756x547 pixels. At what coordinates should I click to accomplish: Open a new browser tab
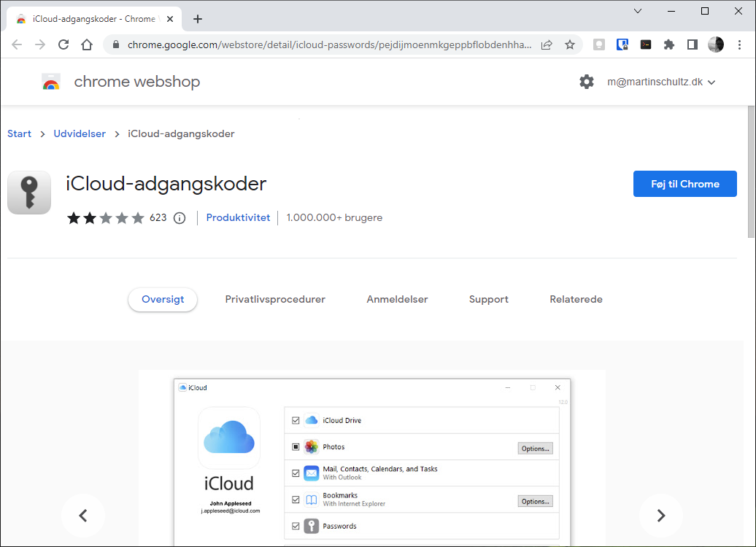click(198, 19)
